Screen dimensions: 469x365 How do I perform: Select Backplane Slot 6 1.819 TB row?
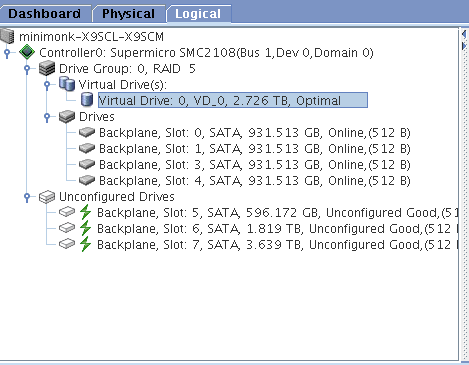(278, 229)
